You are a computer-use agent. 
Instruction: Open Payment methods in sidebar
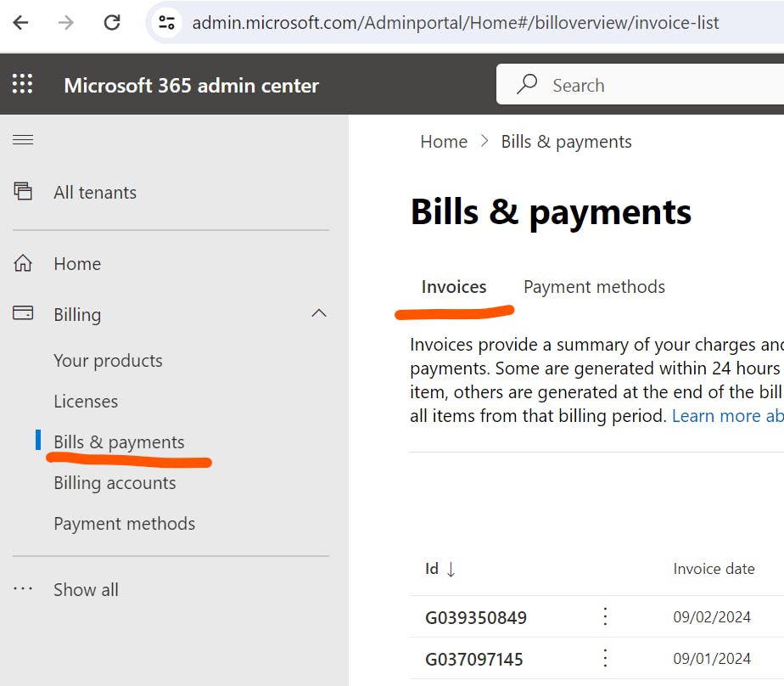(125, 524)
